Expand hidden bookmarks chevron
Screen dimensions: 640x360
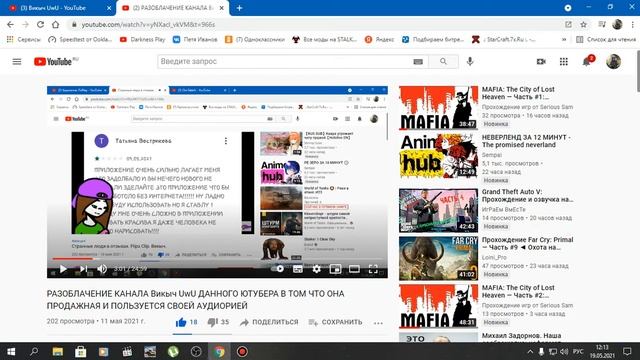point(564,40)
